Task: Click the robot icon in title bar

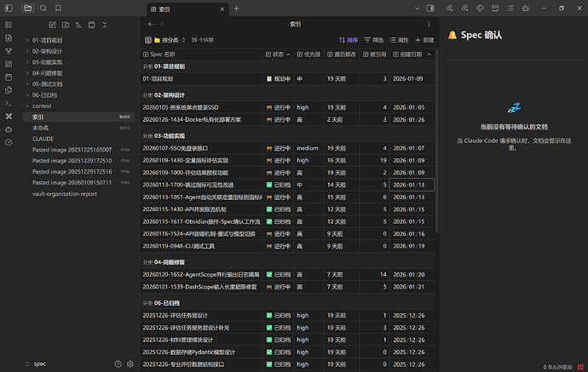Action: click(526, 9)
